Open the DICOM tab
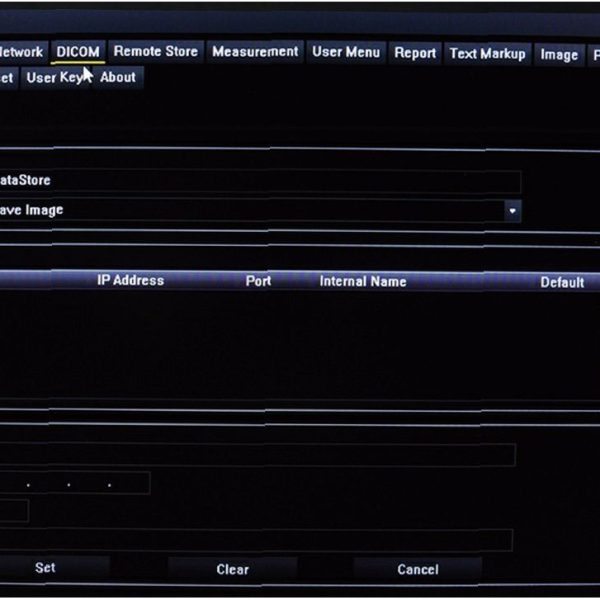This screenshot has height=600, width=600. [x=78, y=52]
